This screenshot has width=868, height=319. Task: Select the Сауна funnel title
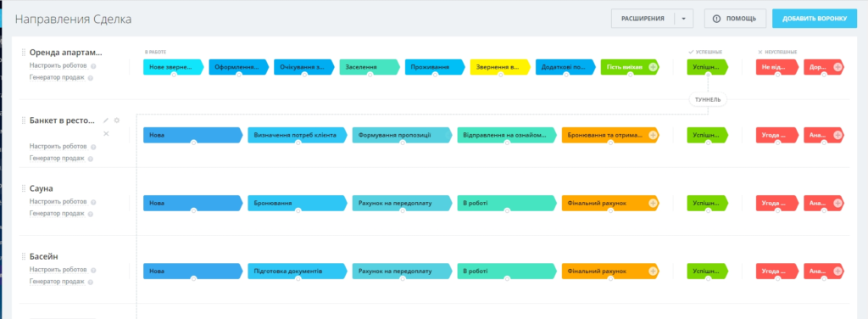(41, 188)
